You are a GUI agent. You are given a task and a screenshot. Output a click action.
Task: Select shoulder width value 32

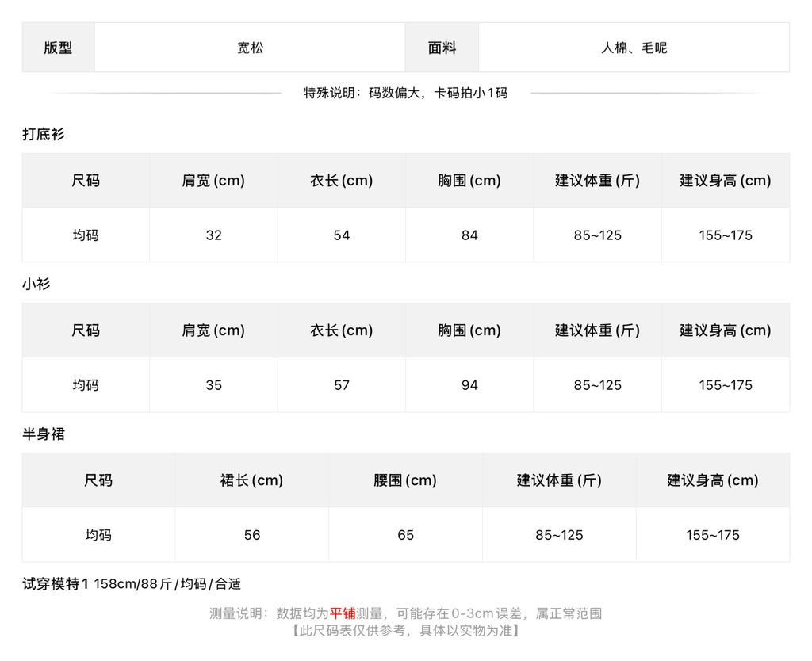pyautogui.click(x=213, y=235)
